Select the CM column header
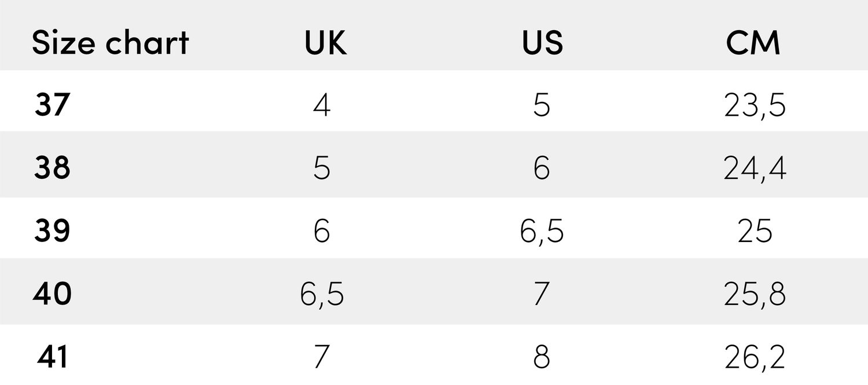The image size is (868, 385). [753, 43]
